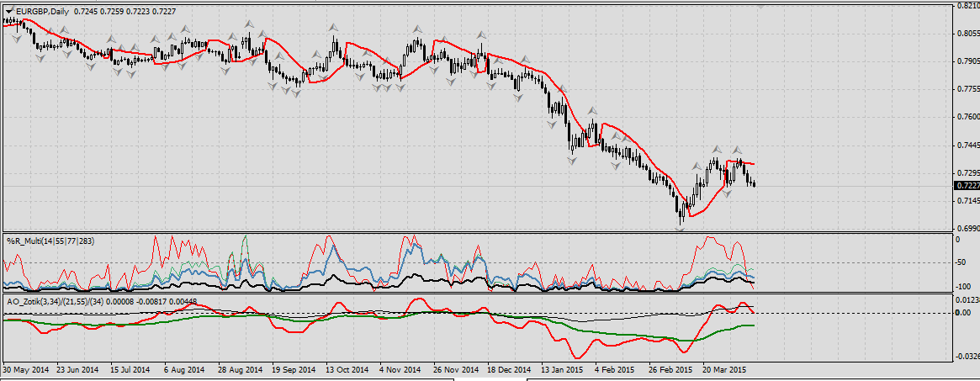
Task: Click the EURGBP,Daily chart title
Action: pyautogui.click(x=42, y=12)
